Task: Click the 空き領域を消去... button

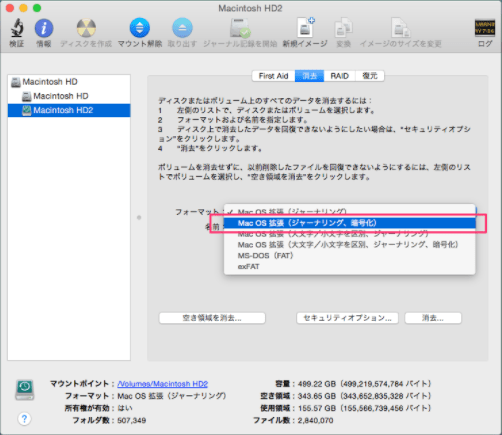Action: [212, 318]
